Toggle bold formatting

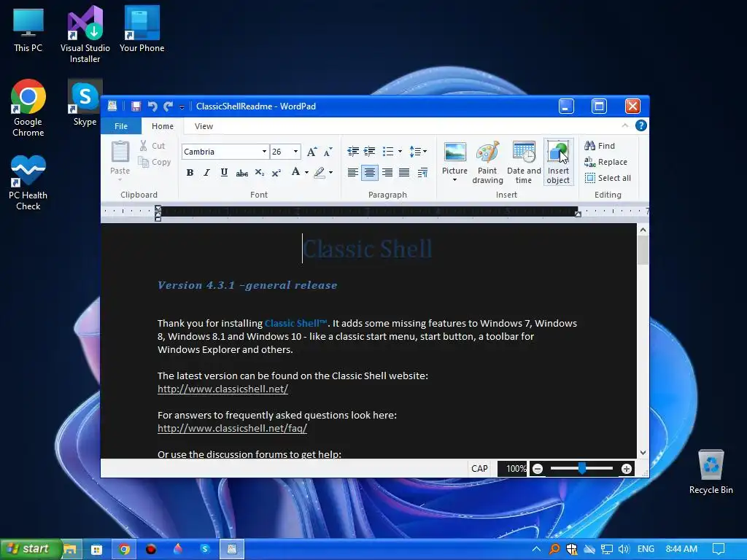point(190,172)
